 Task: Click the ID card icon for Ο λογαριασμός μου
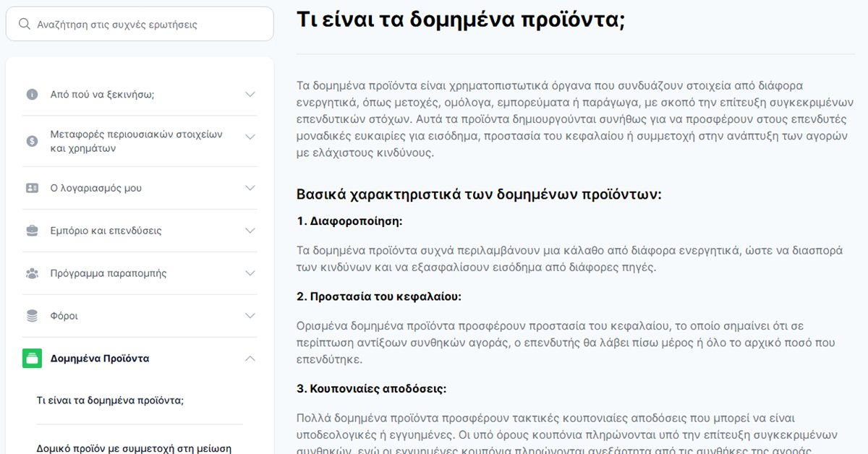(32, 188)
